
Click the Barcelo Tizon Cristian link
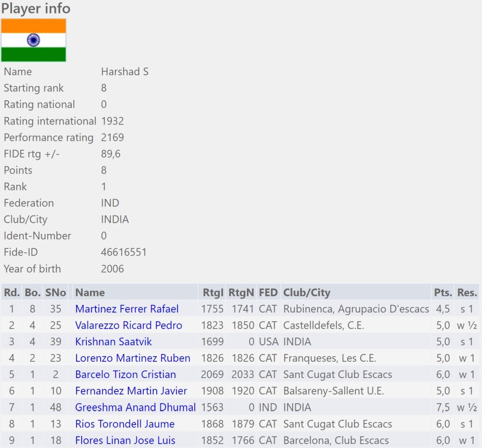pos(125,375)
